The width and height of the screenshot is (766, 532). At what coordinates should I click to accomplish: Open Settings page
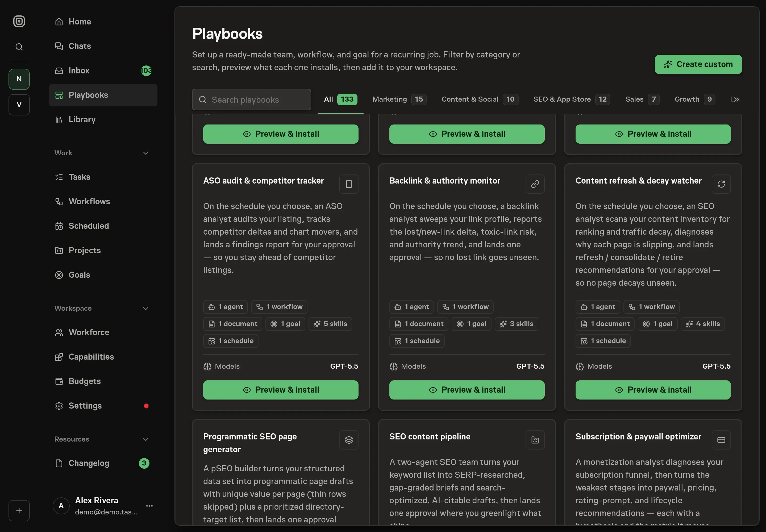click(x=103, y=406)
